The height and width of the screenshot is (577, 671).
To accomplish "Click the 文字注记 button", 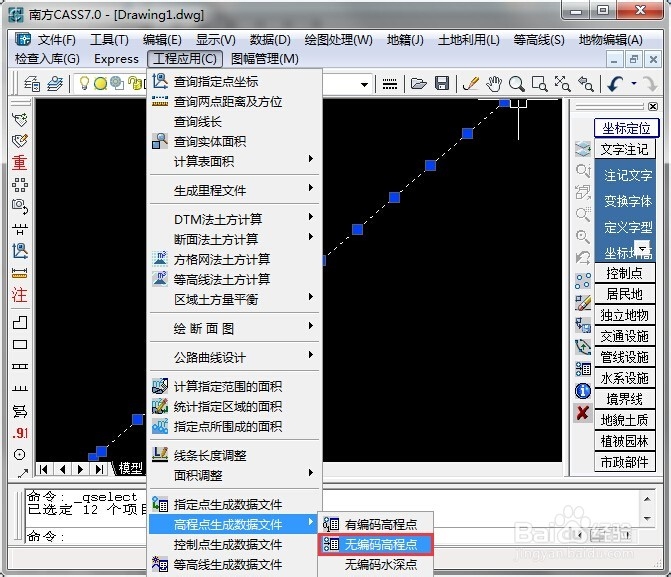I will pos(624,149).
